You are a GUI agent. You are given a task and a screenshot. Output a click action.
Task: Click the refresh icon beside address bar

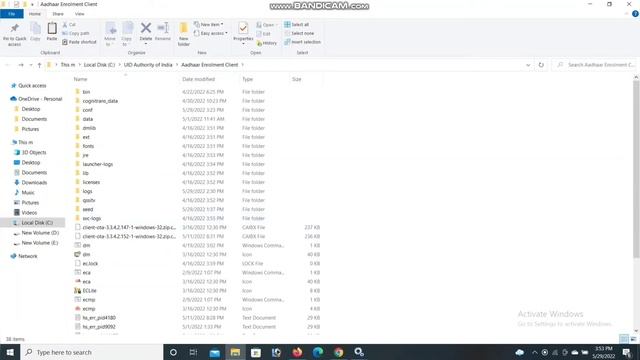pos(541,65)
